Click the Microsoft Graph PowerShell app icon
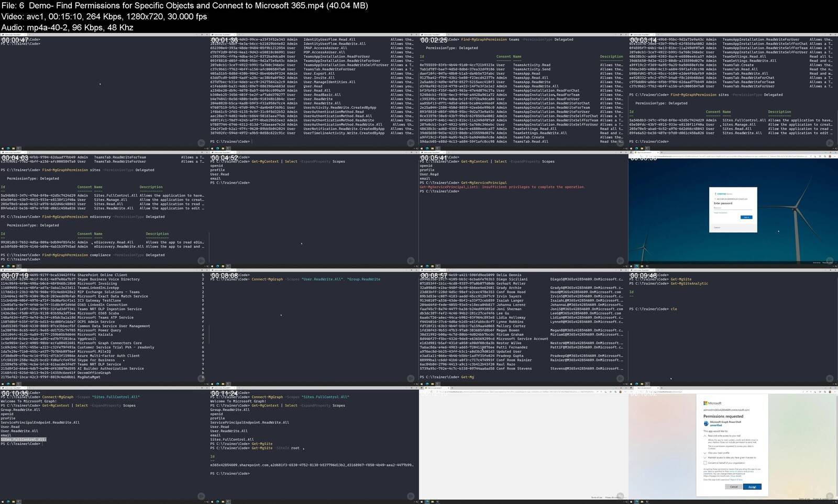The image size is (838, 504). click(706, 423)
